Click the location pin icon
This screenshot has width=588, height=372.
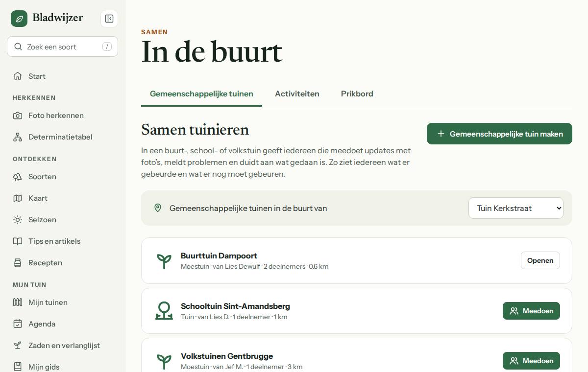click(158, 208)
